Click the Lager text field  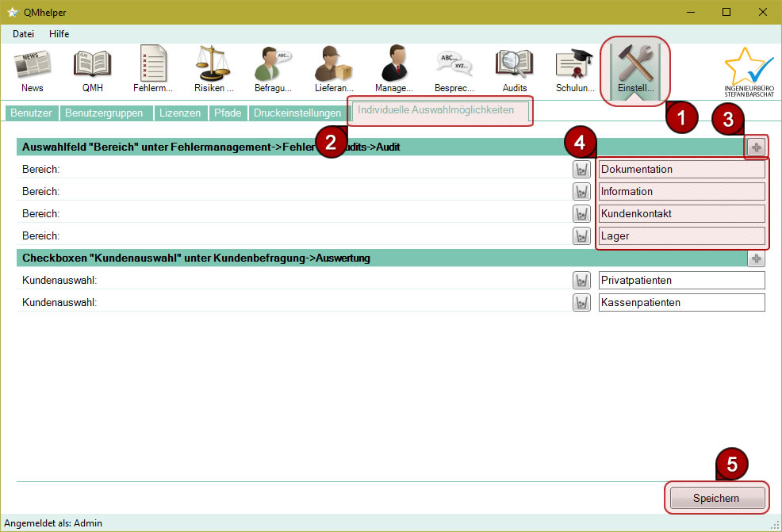pyautogui.click(x=681, y=236)
